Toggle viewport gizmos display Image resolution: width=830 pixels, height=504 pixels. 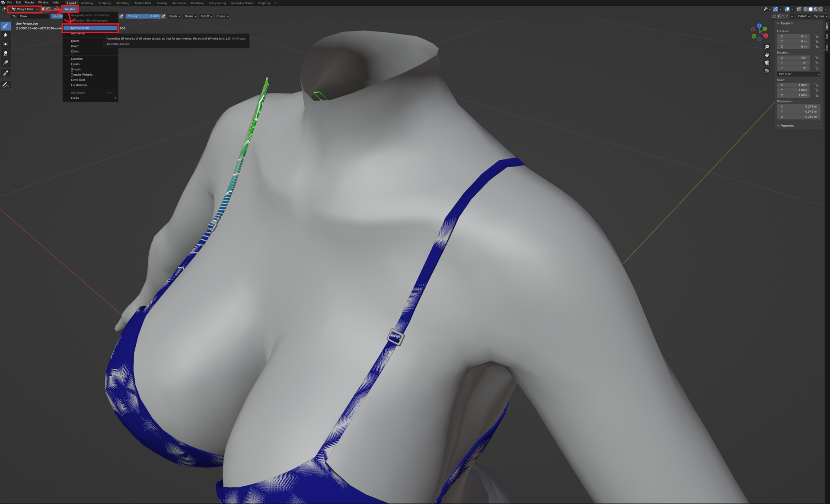click(776, 9)
